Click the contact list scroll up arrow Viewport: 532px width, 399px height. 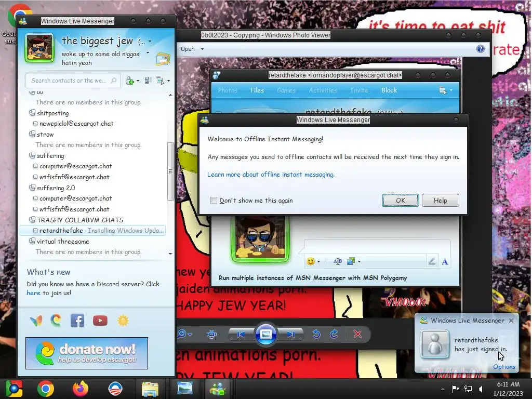point(170,95)
